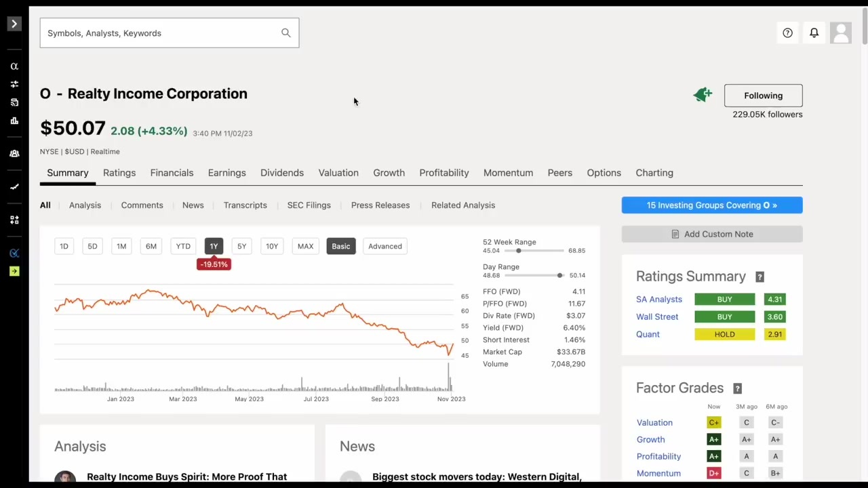
Task: Open the Growth tab
Action: pyautogui.click(x=389, y=173)
